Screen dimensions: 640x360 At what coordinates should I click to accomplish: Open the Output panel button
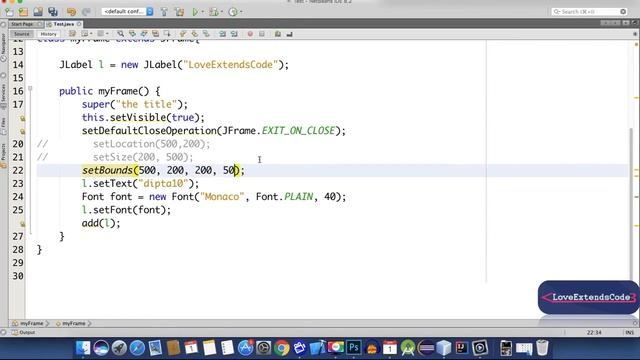pyautogui.click(x=24, y=333)
